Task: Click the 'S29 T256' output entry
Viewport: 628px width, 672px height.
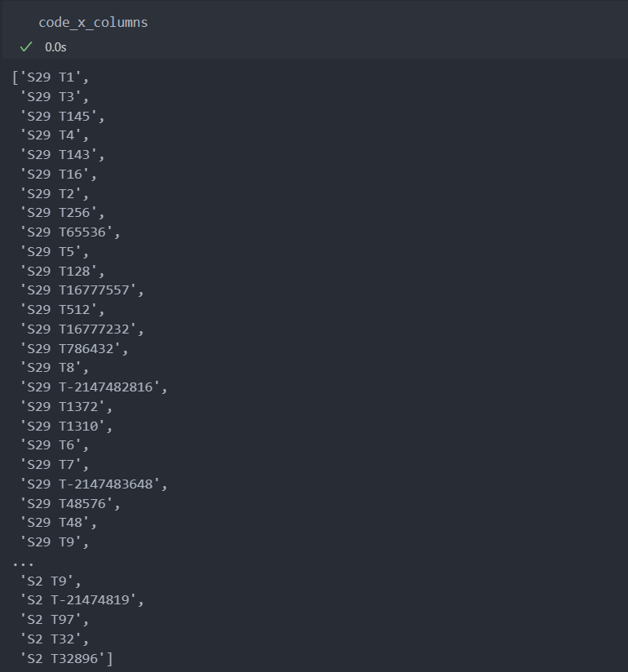Action: [x=61, y=213]
